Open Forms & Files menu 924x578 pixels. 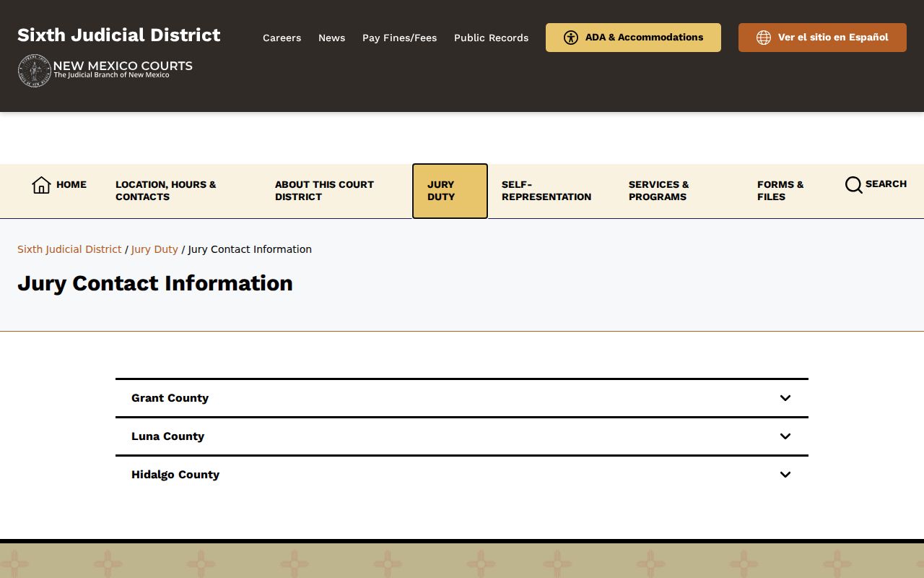[780, 191]
